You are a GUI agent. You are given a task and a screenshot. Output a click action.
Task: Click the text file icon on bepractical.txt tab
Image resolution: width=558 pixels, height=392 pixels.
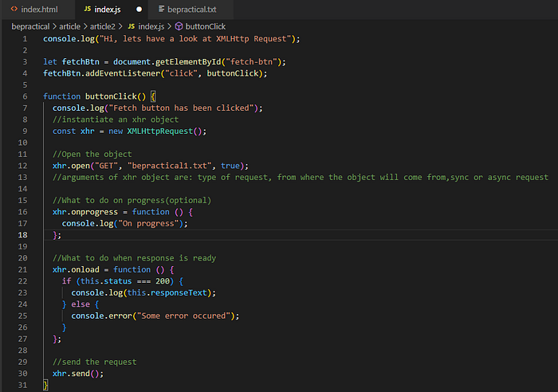pyautogui.click(x=161, y=9)
